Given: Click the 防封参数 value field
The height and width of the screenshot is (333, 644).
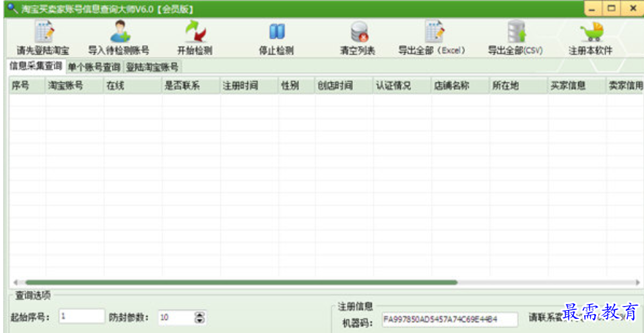Looking at the screenshot, I should pyautogui.click(x=176, y=317).
